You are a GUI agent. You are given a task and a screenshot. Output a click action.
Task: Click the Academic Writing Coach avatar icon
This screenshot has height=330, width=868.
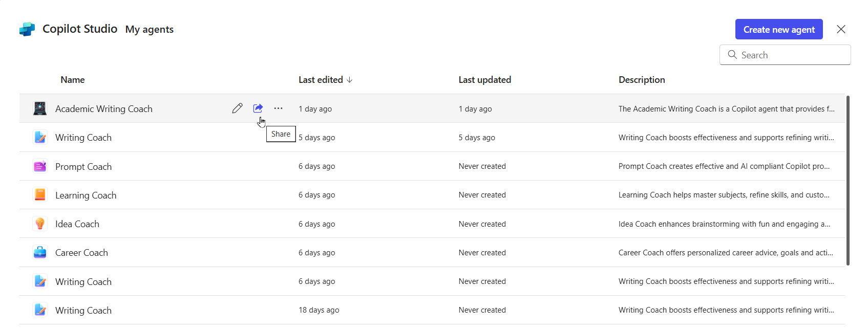[x=40, y=108]
